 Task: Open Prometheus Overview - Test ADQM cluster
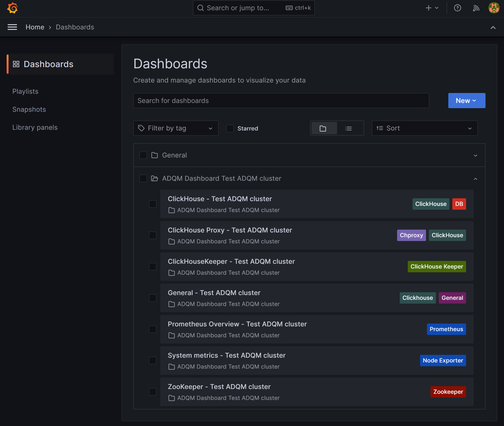click(x=237, y=324)
